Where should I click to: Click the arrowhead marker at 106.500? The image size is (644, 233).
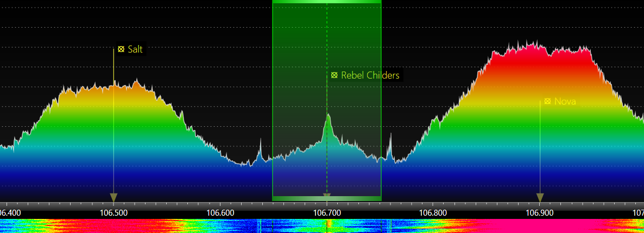(x=114, y=198)
